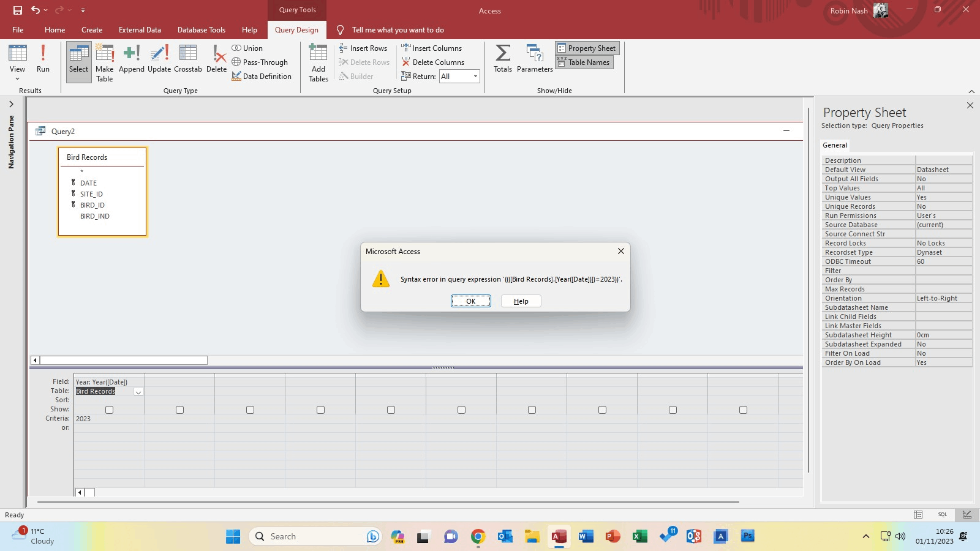The width and height of the screenshot is (980, 551).
Task: Toggle Table Names row display
Action: pos(584,62)
